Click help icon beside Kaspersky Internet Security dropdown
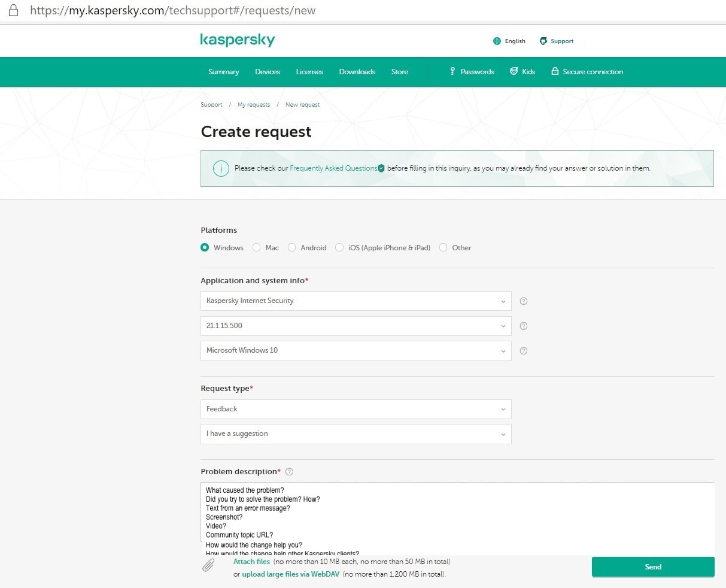 [x=524, y=301]
